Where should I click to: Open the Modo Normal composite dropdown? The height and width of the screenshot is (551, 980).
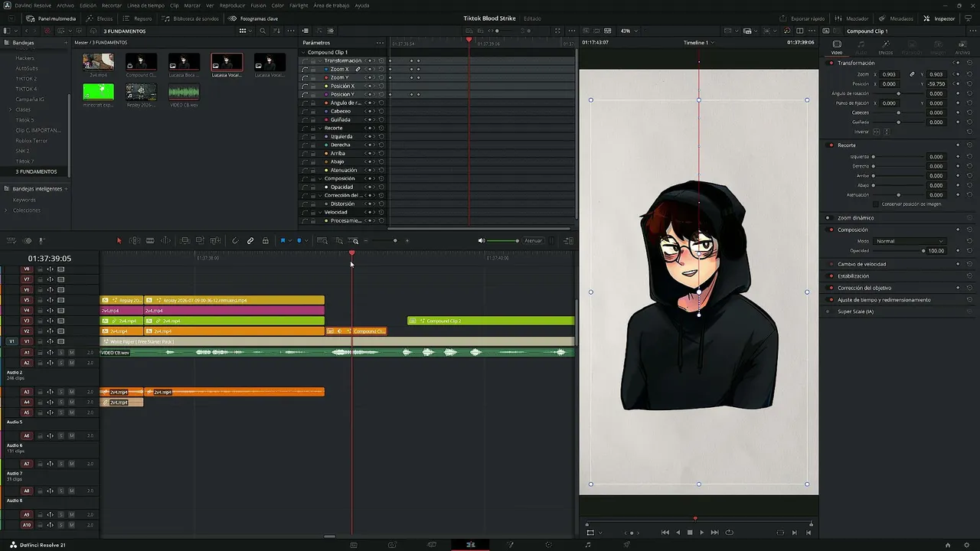coord(910,241)
